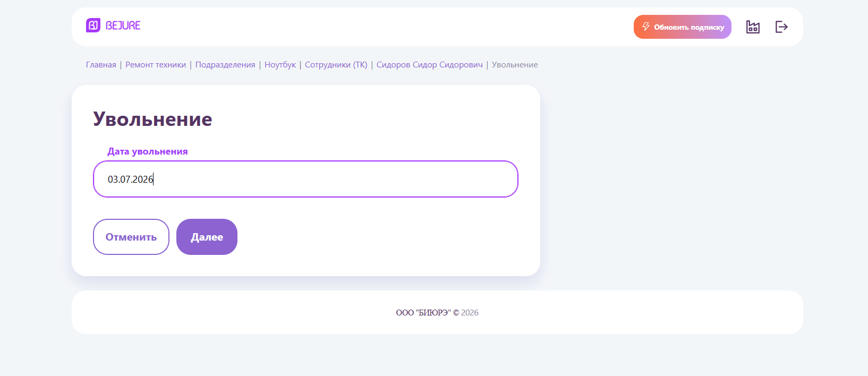The image size is (868, 376).
Task: Cancel dismissal with Отменить button
Action: coord(131,237)
